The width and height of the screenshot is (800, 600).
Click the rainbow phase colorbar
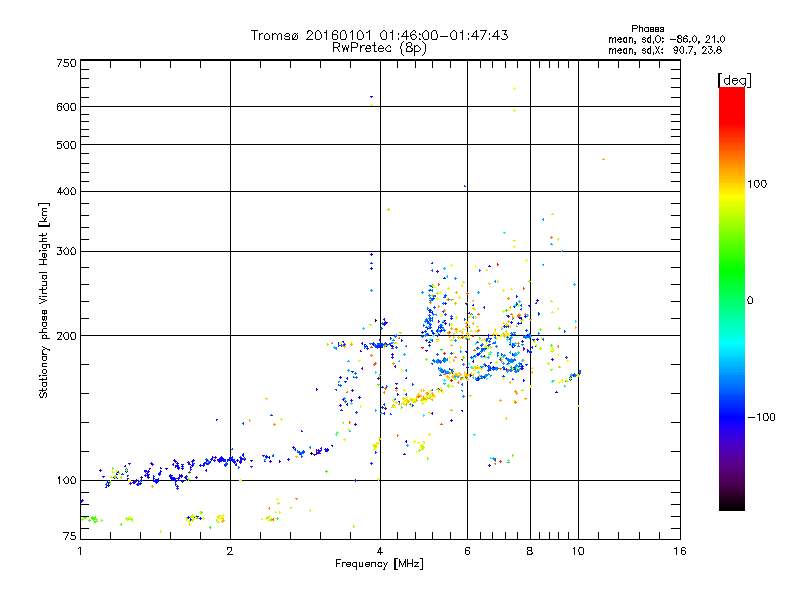click(732, 298)
